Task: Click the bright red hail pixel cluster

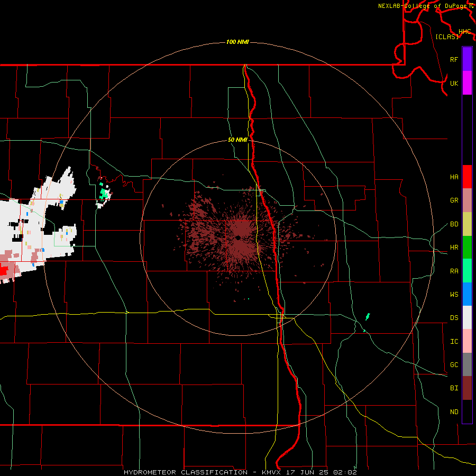Action: (x=4, y=270)
